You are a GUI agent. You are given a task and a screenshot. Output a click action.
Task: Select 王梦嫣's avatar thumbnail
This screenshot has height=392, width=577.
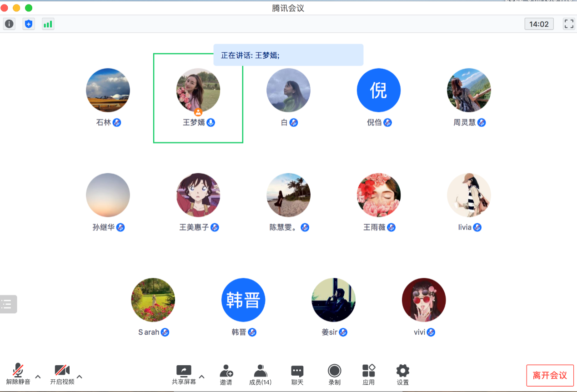point(198,90)
